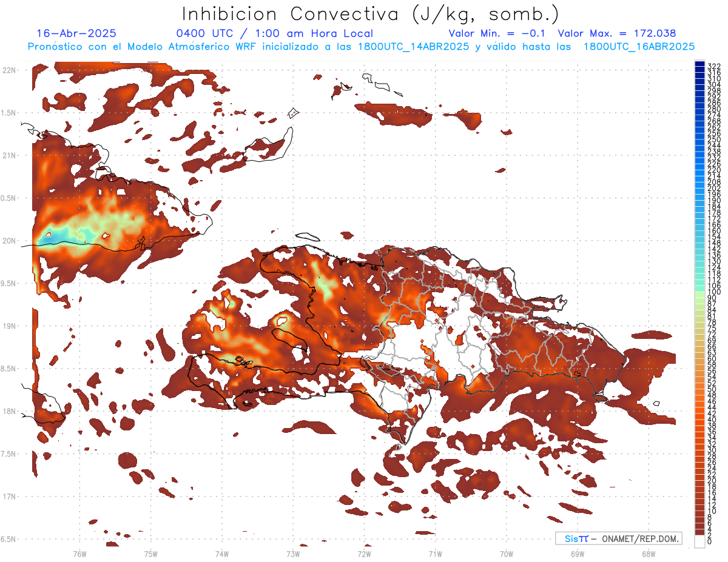The width and height of the screenshot is (728, 562).
Task: Click the '71W' longitude label
Action: pyautogui.click(x=435, y=553)
